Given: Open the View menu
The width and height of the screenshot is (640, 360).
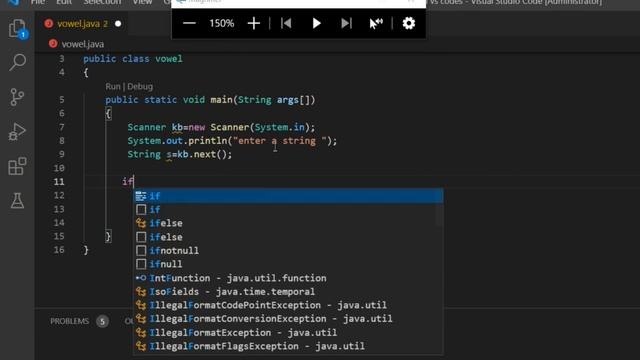Looking at the screenshot, I should click(142, 2).
